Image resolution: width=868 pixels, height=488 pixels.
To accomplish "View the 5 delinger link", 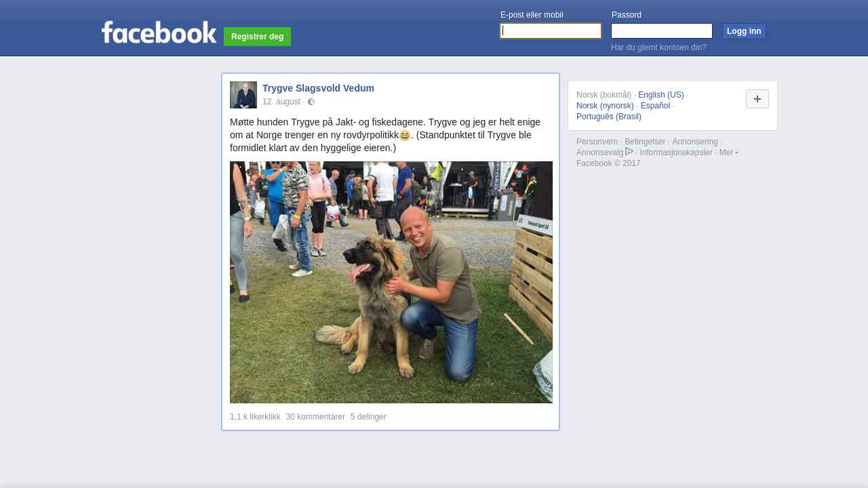I will (x=368, y=417).
